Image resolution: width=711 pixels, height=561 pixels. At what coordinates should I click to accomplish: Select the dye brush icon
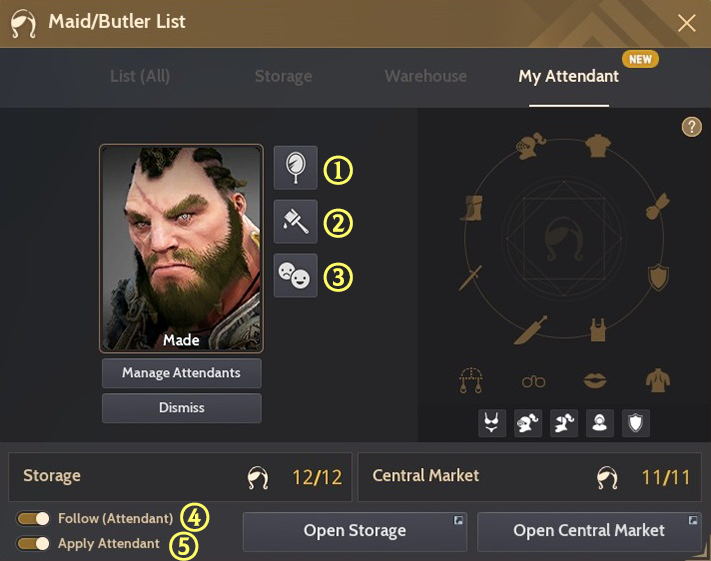[296, 221]
